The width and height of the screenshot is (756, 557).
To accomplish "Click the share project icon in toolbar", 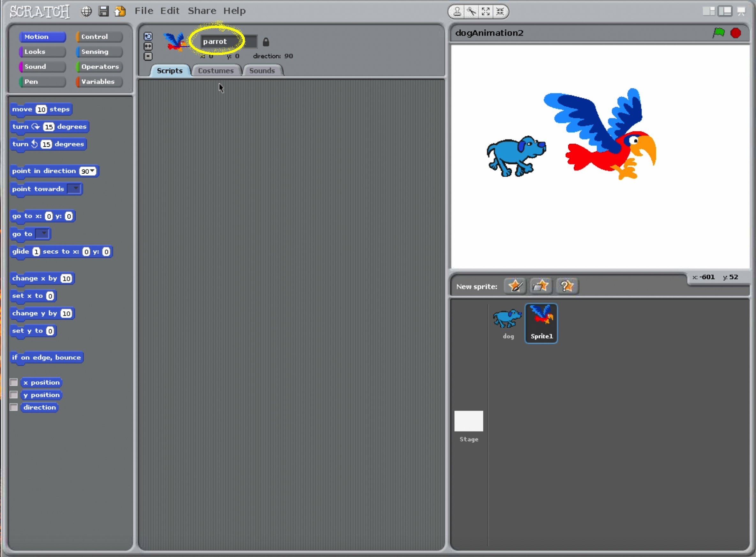I will click(x=120, y=11).
